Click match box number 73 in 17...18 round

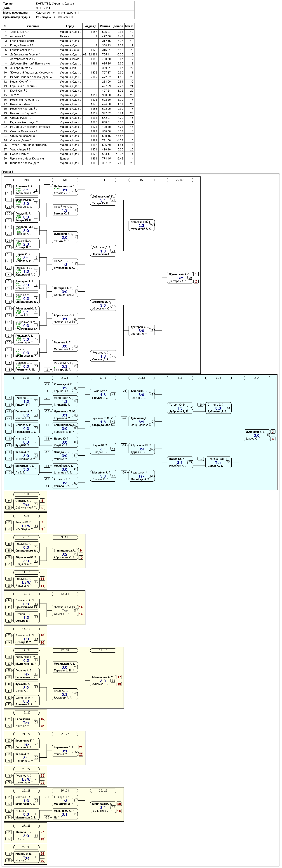click(113, 681)
